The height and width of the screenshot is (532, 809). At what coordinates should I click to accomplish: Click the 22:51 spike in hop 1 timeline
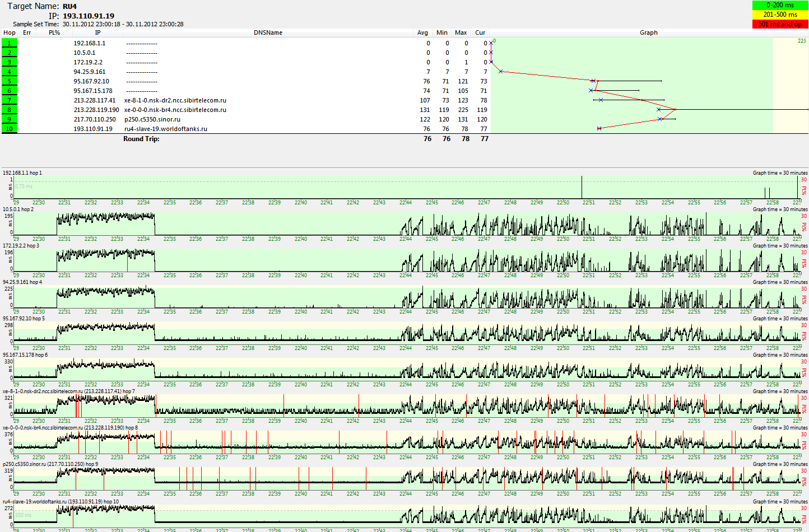[582, 187]
